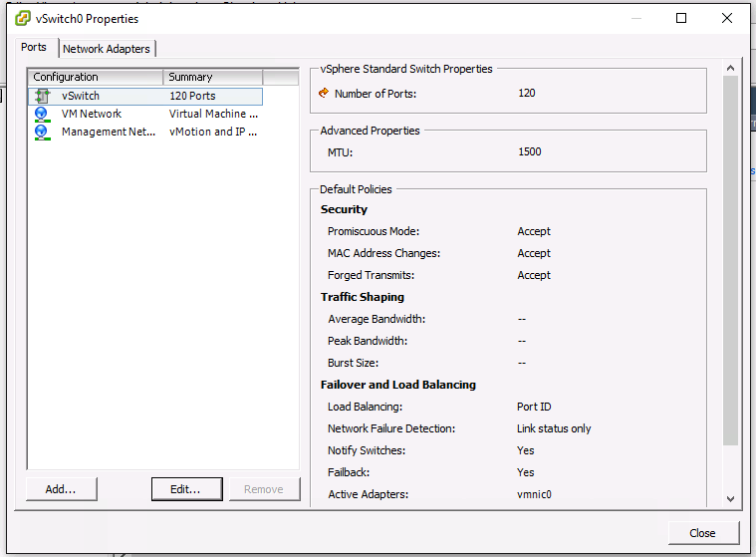Click the Management Network port group icon
Image resolution: width=756 pixels, height=557 pixels.
[43, 133]
